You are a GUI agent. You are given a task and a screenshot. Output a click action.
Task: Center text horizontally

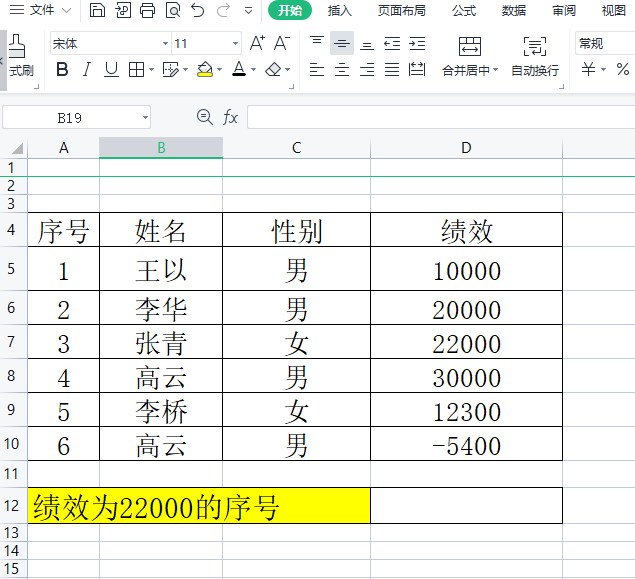(342, 70)
